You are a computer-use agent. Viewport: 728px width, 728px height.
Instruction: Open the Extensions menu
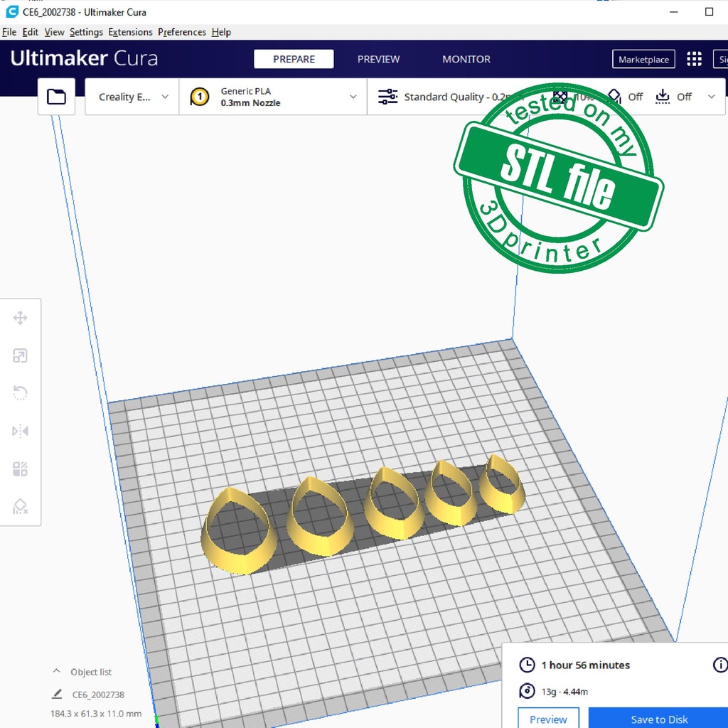(130, 32)
